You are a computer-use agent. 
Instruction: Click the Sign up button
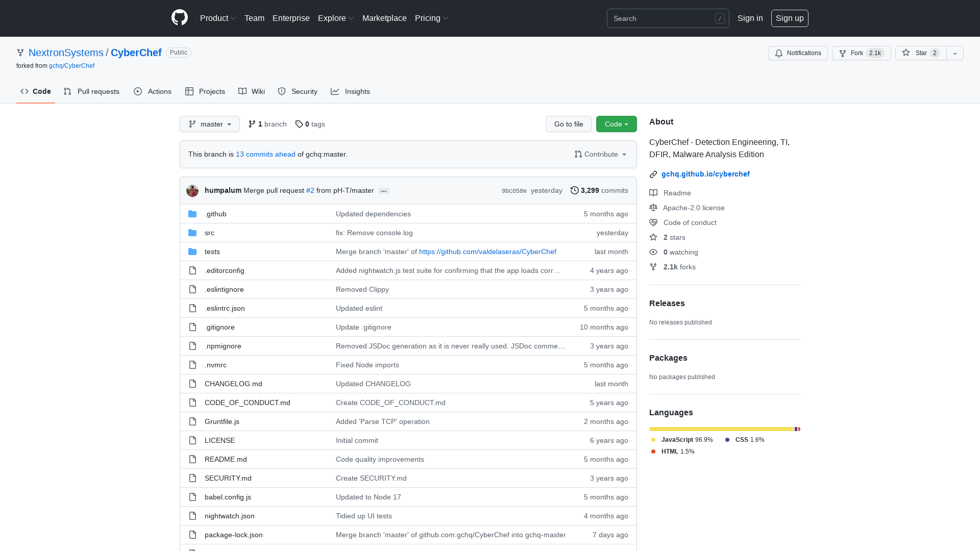tap(790, 18)
